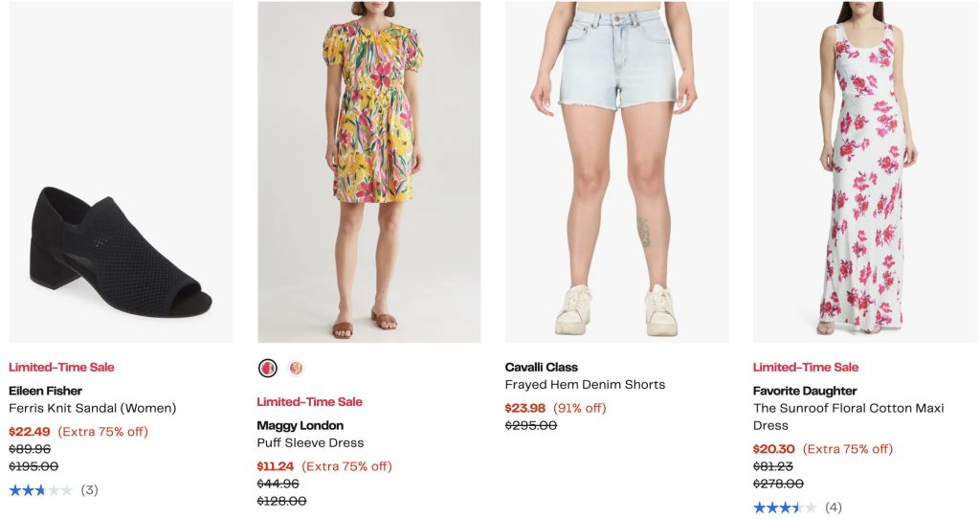Choose the orange color swatch for Puff Sleeve Dress
Screen dimensions: 980x519
(296, 368)
